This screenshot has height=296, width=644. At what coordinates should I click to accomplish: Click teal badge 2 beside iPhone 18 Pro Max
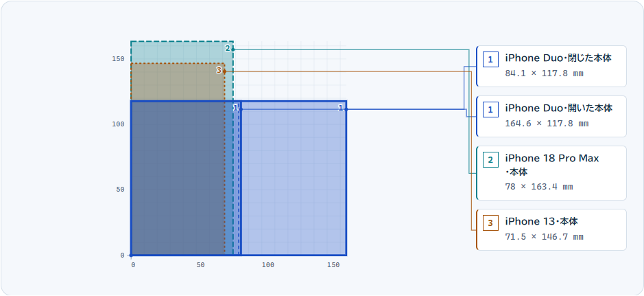click(x=490, y=159)
